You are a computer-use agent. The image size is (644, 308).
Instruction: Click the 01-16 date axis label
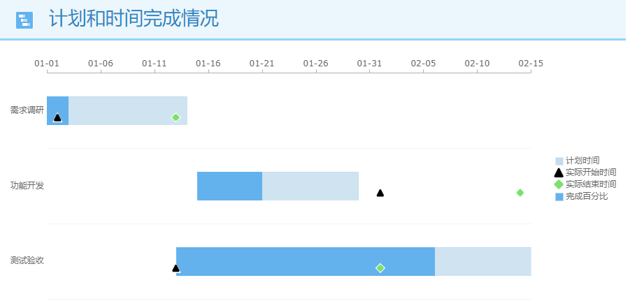208,63
